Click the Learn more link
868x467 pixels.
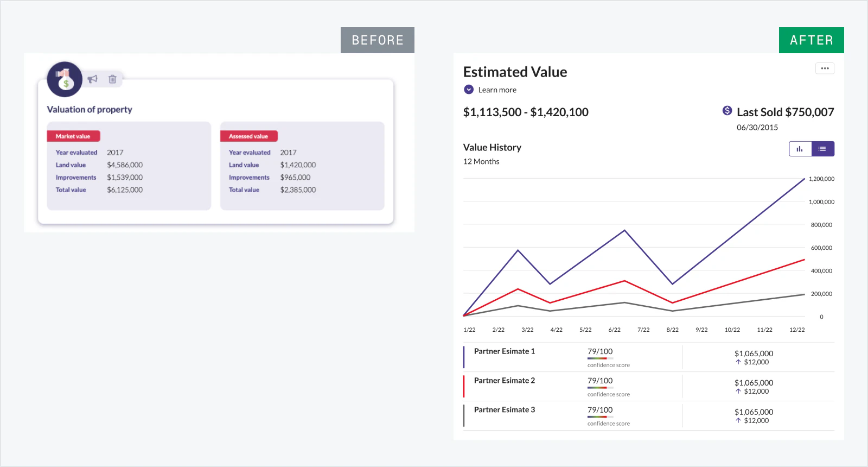tap(497, 90)
